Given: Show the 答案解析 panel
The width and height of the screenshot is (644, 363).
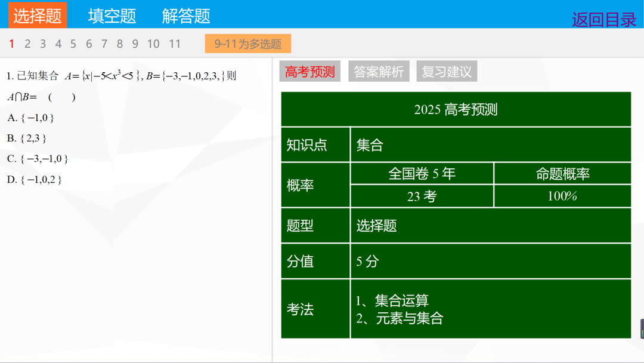Looking at the screenshot, I should [x=379, y=71].
